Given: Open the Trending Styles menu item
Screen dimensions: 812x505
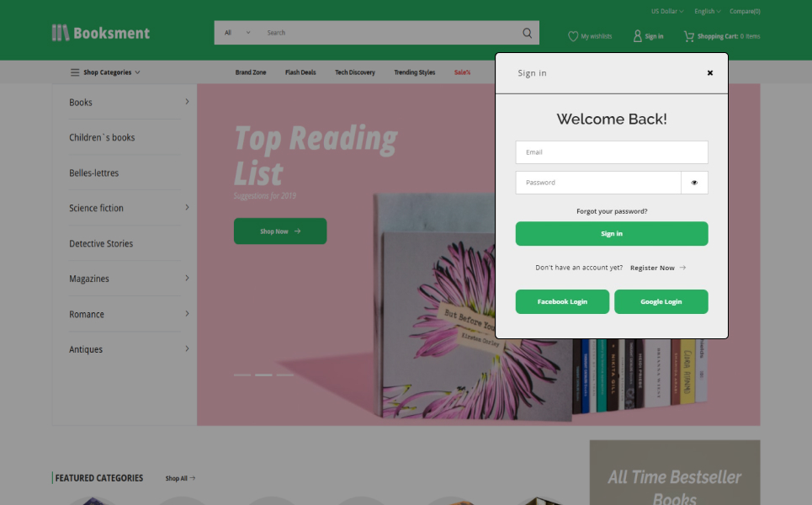Looking at the screenshot, I should 414,72.
